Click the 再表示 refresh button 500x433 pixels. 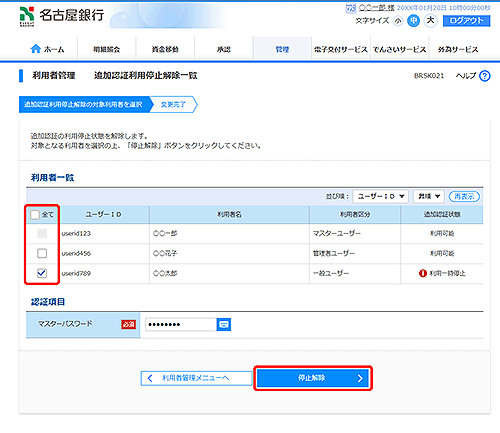464,196
